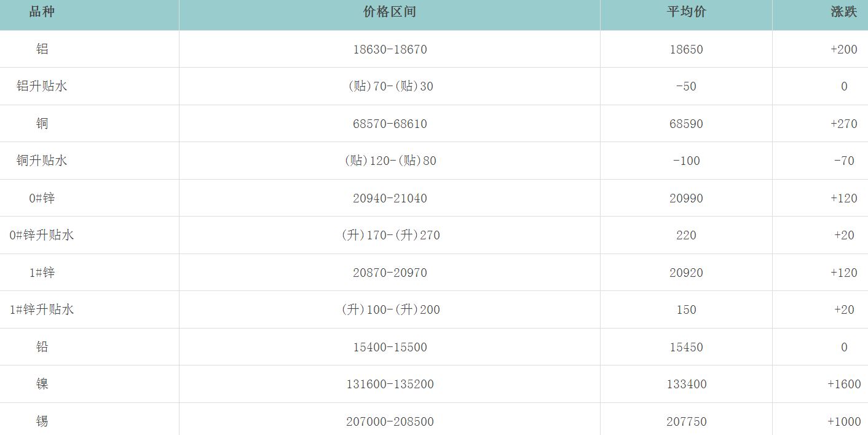Click the 品种 column header
The height and width of the screenshot is (435, 868).
42,12
